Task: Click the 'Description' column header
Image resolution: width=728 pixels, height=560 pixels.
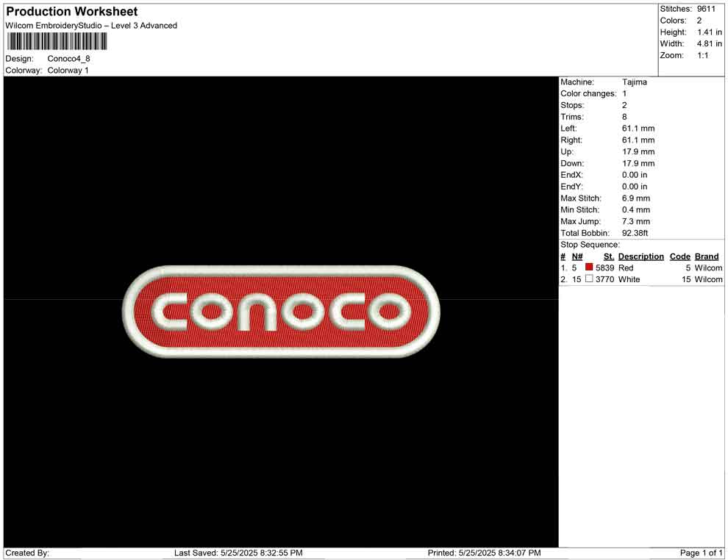Action: (x=641, y=256)
